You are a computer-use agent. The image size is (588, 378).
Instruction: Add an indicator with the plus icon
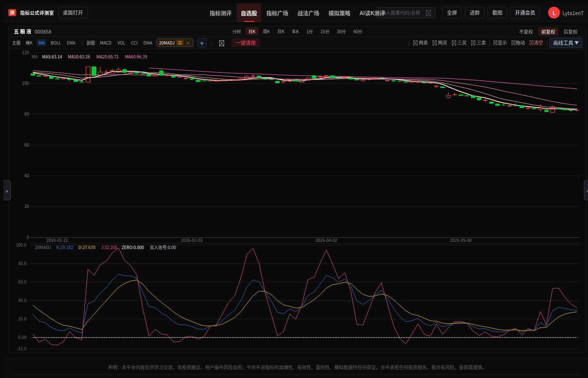click(x=202, y=43)
